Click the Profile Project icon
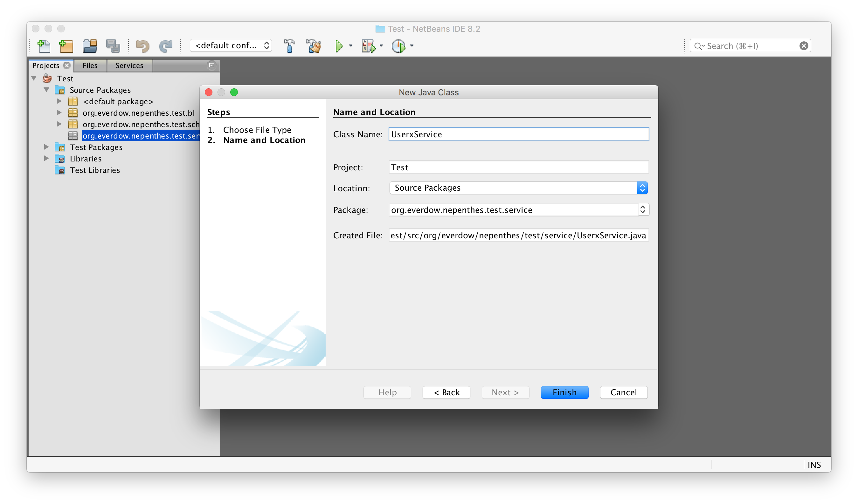 [x=399, y=46]
